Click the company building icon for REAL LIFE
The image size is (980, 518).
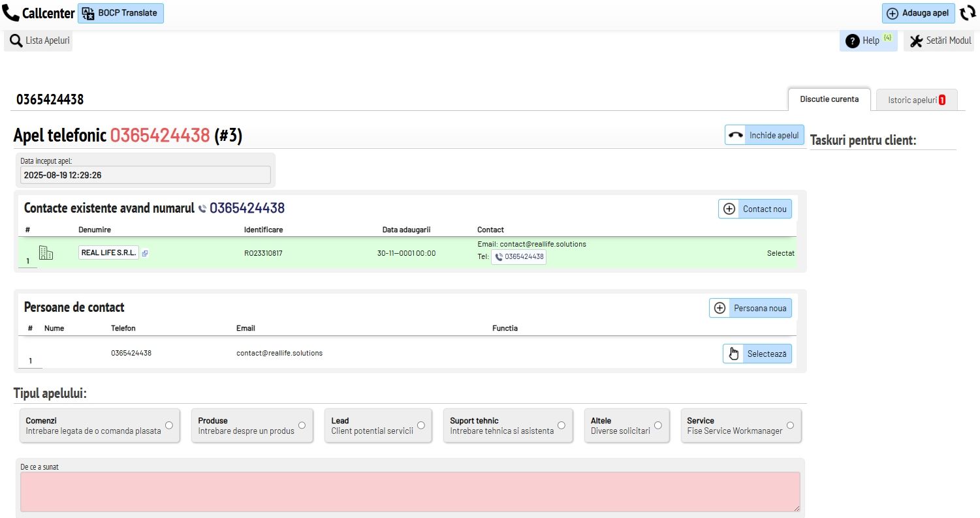pyautogui.click(x=46, y=253)
